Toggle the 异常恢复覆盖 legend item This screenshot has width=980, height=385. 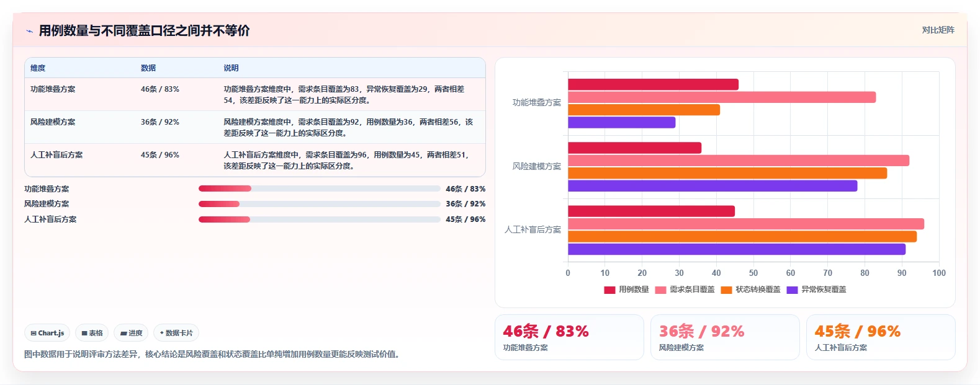(x=816, y=290)
